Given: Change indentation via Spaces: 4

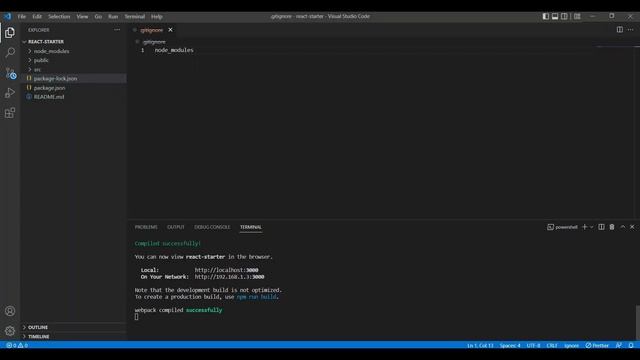Looking at the screenshot, I should [x=510, y=345].
